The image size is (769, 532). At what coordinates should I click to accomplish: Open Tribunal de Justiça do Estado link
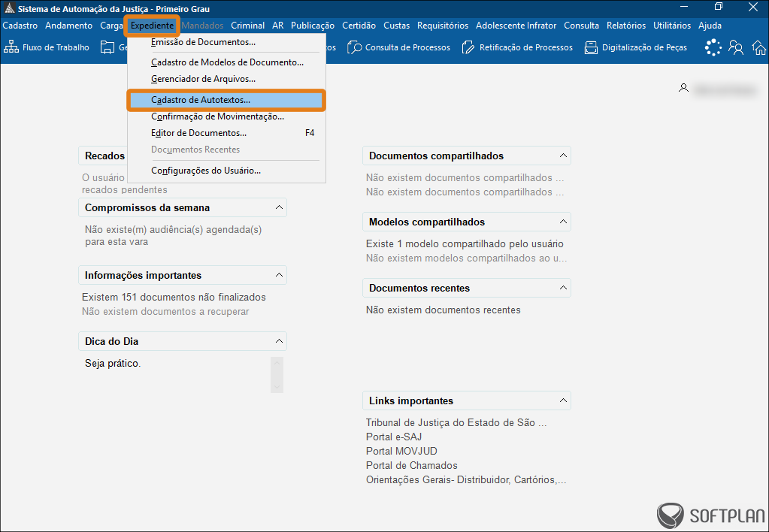456,422
